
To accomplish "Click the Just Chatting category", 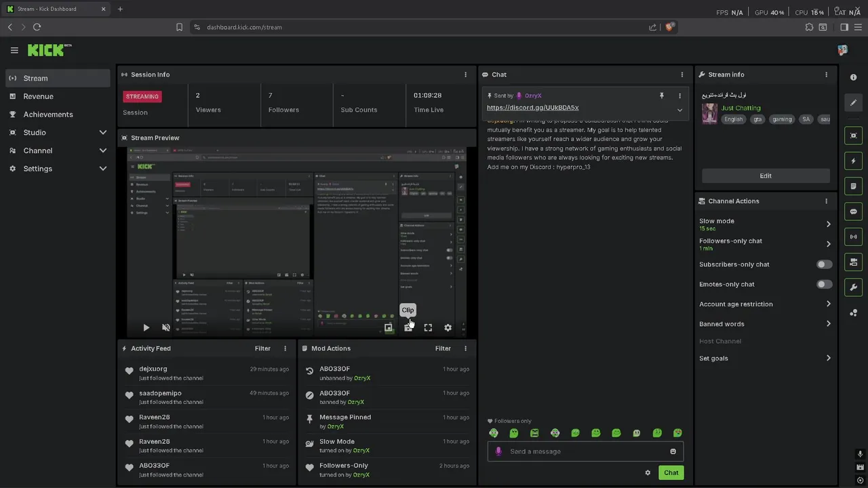I will click(x=741, y=108).
